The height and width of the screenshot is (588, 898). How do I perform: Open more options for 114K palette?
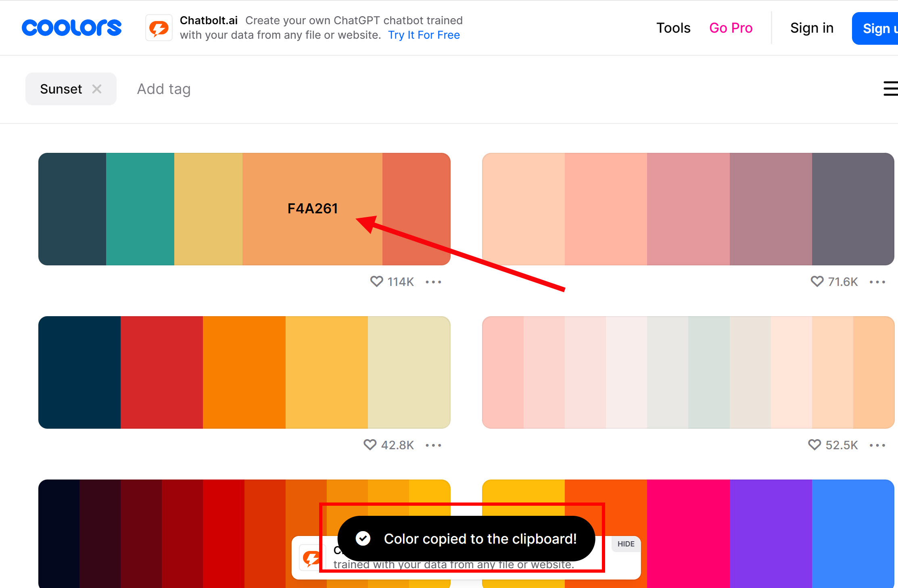pyautogui.click(x=433, y=282)
